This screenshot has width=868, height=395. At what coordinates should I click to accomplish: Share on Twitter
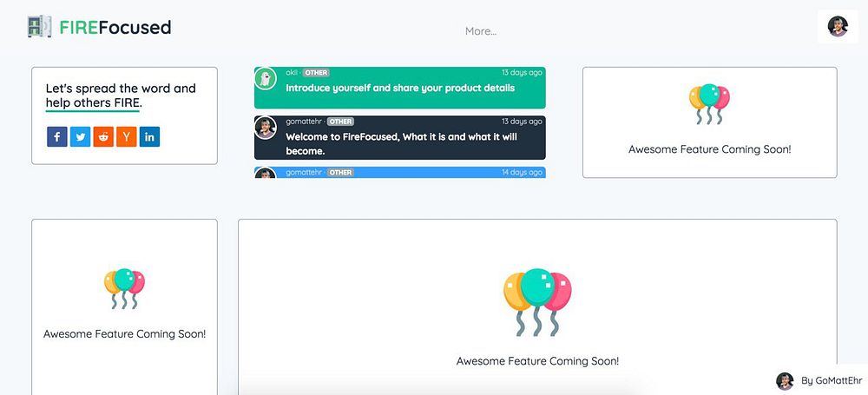pos(80,136)
